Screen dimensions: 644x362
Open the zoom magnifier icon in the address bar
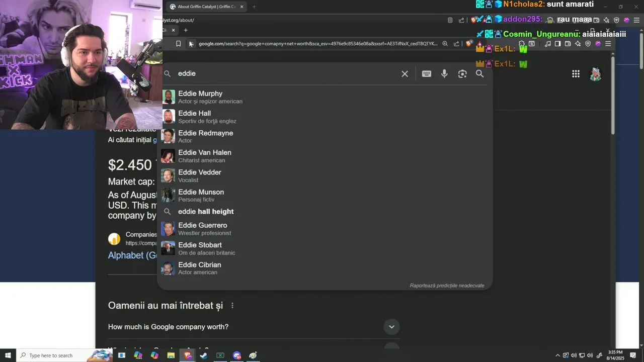[x=445, y=44]
